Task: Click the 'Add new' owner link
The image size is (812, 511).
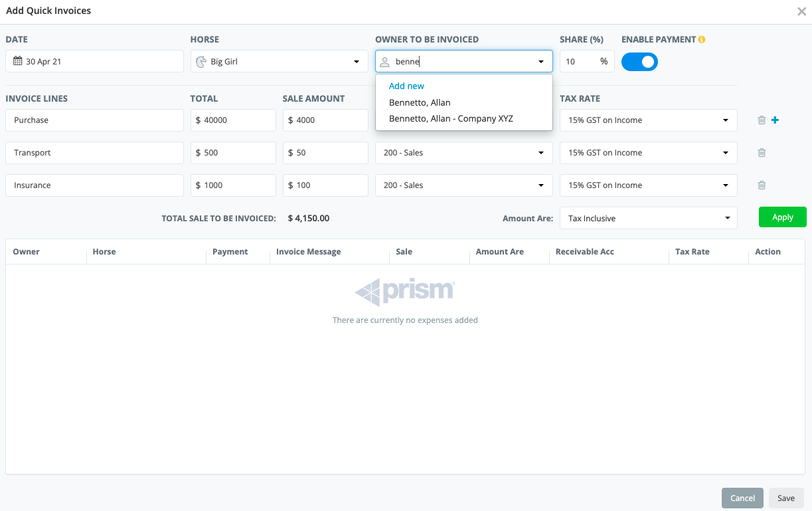Action: [406, 86]
